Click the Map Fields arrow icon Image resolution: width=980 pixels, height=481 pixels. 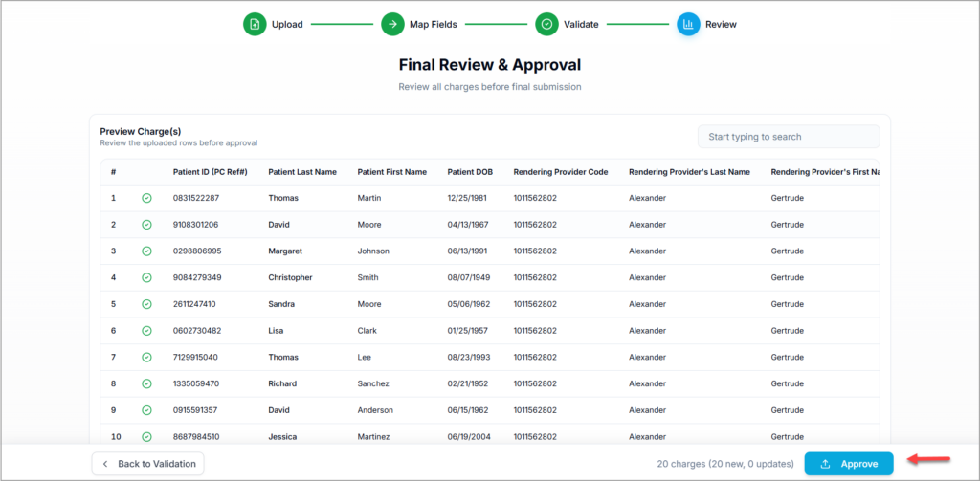point(392,24)
